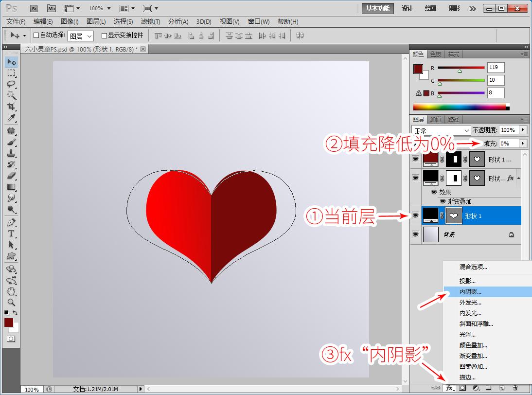Choose 内阴影 from the fx menu

[470, 292]
